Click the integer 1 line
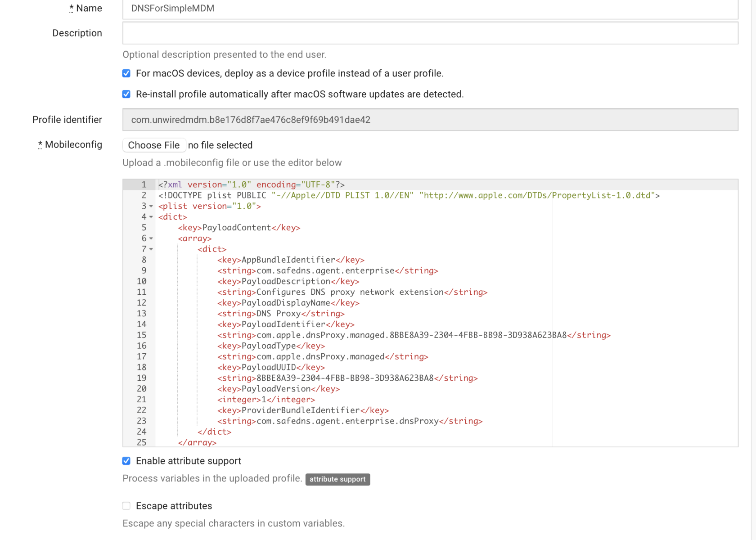The height and width of the screenshot is (540, 756). coord(266,400)
